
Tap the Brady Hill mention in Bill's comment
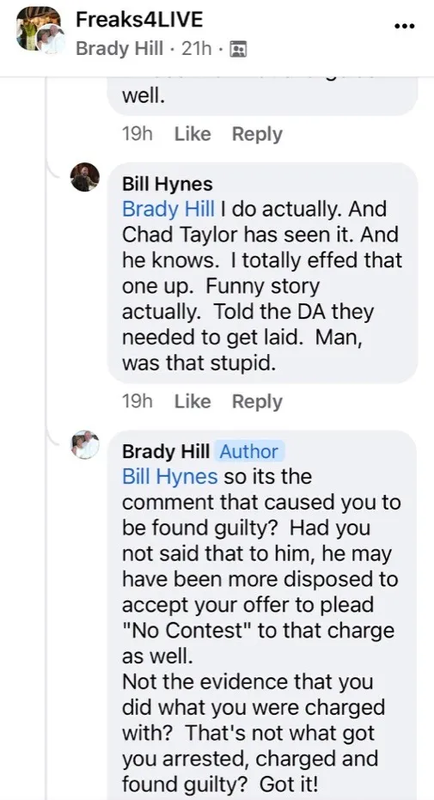[x=168, y=209]
